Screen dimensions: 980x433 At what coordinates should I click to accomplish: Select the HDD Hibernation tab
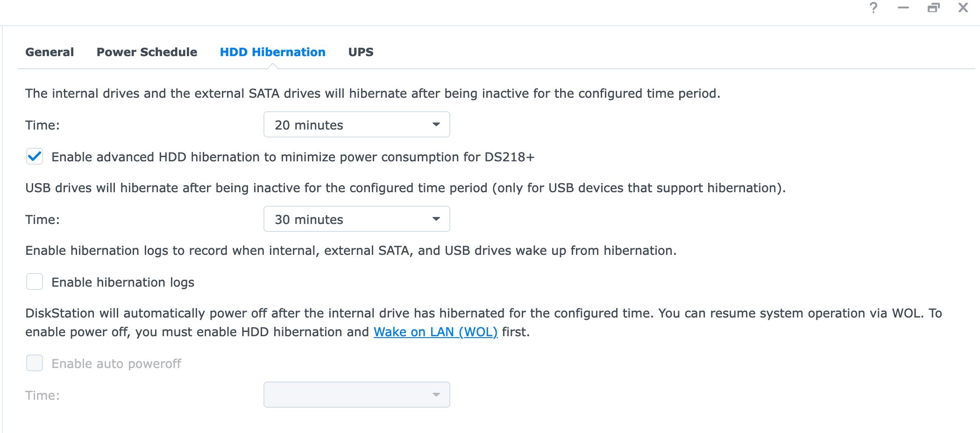[x=272, y=52]
